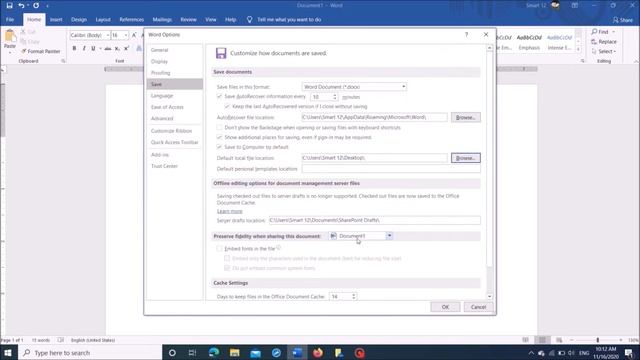Click the Increase Font Size icon

point(134,35)
